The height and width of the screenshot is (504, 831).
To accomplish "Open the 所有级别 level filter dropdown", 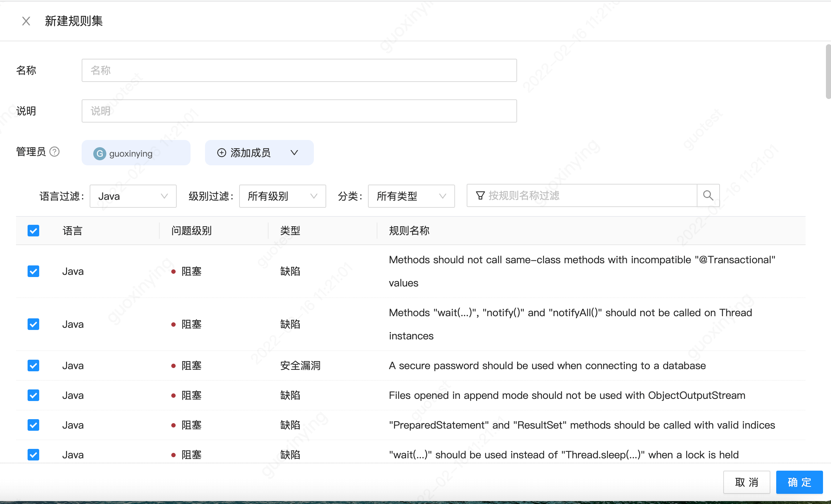I will [x=282, y=196].
